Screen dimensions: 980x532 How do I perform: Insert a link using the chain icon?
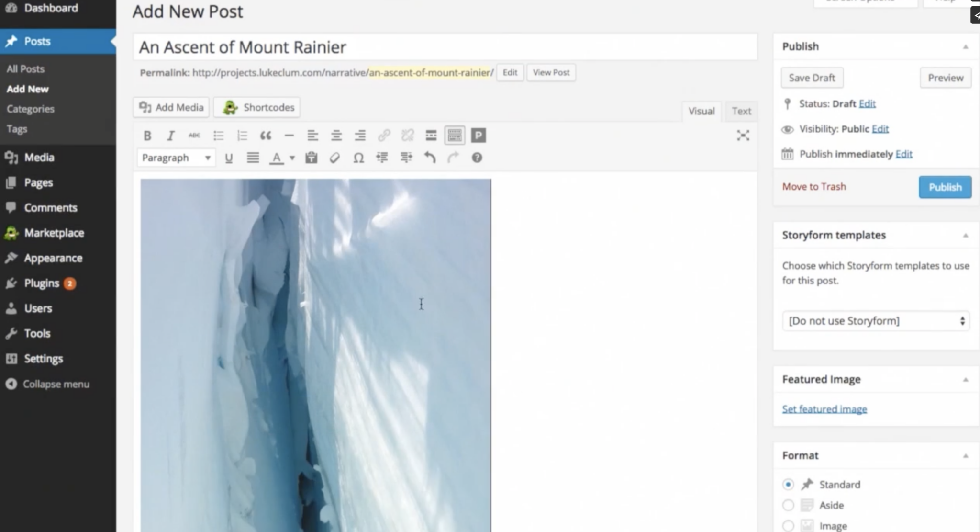tap(383, 136)
